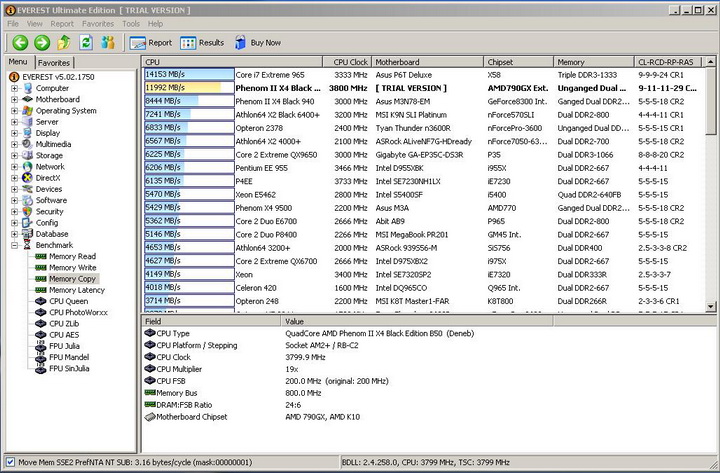Open the Report menu

pyautogui.click(x=62, y=24)
